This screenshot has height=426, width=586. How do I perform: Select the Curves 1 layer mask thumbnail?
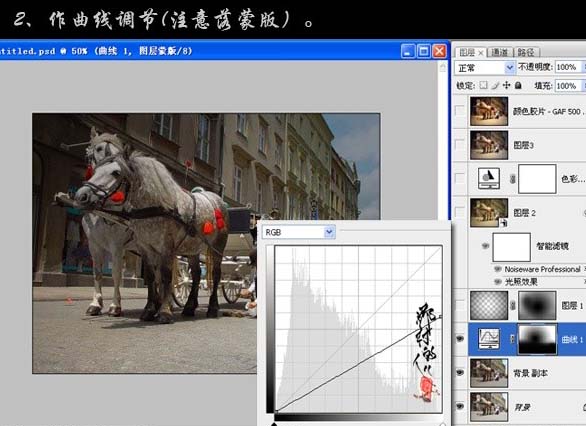click(537, 339)
